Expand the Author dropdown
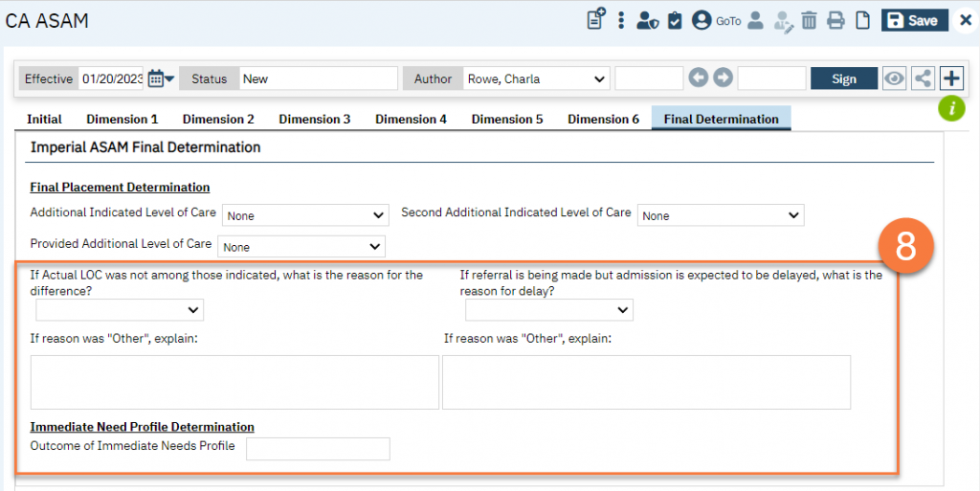 pyautogui.click(x=536, y=78)
